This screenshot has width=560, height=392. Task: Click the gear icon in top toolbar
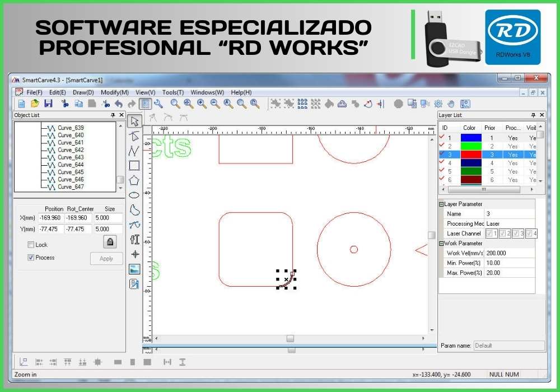point(438,104)
